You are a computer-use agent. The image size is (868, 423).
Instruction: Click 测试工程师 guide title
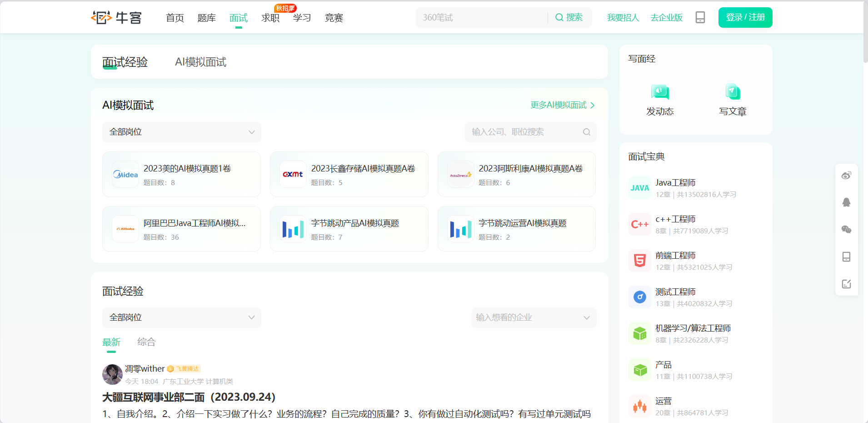(675, 292)
